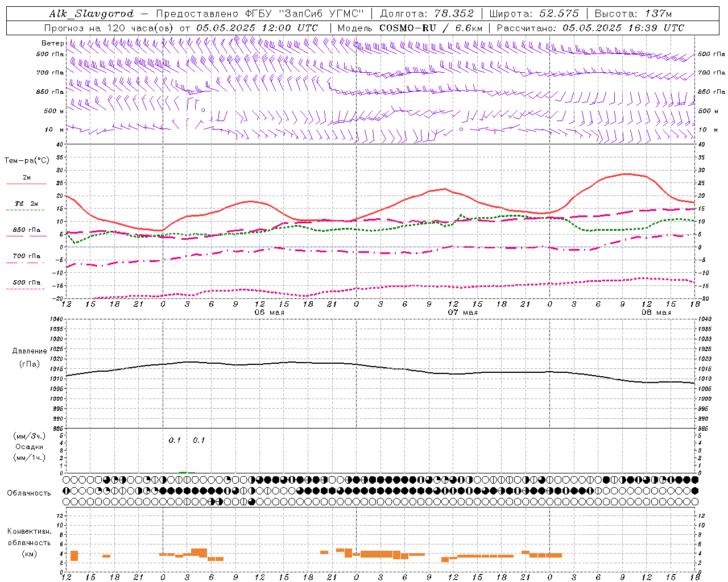Click the (км) unit under convective cloudiness
728x582 pixels.
[29, 554]
